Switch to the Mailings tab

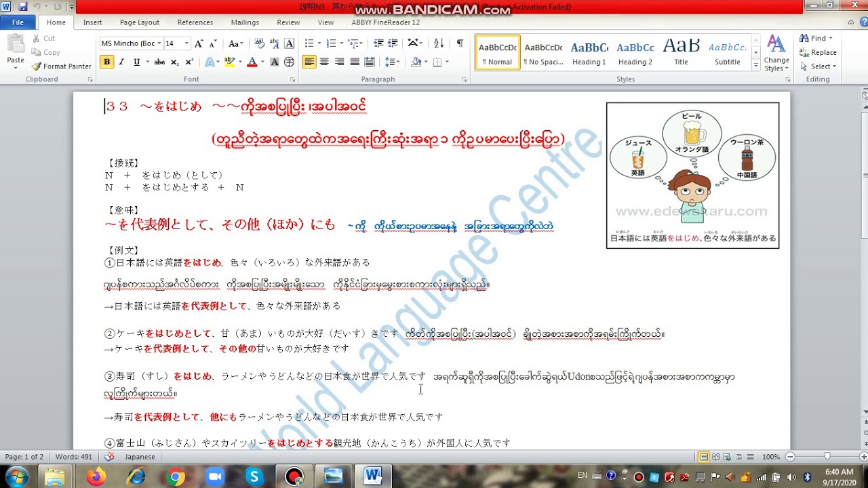coord(245,22)
